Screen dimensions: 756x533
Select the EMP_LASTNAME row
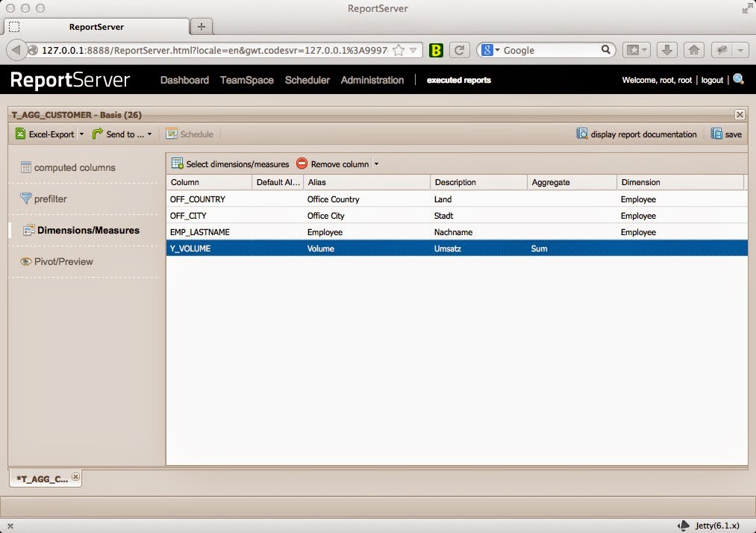coord(457,232)
